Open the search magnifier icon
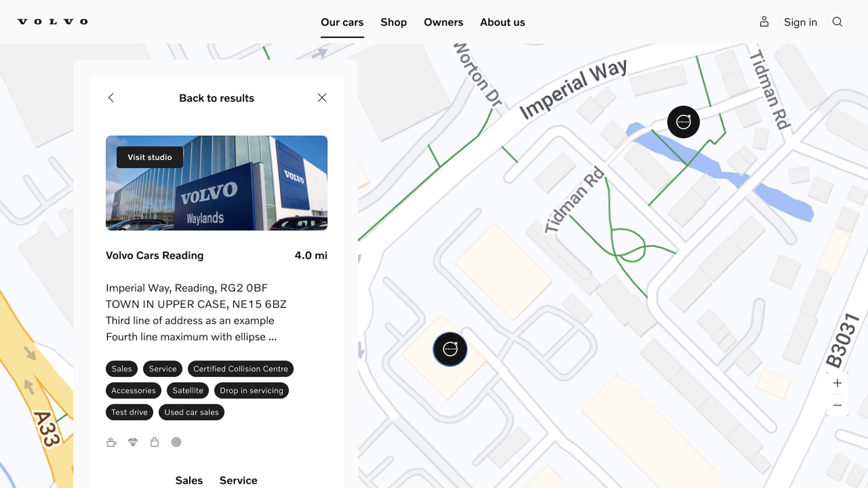 click(x=837, y=22)
